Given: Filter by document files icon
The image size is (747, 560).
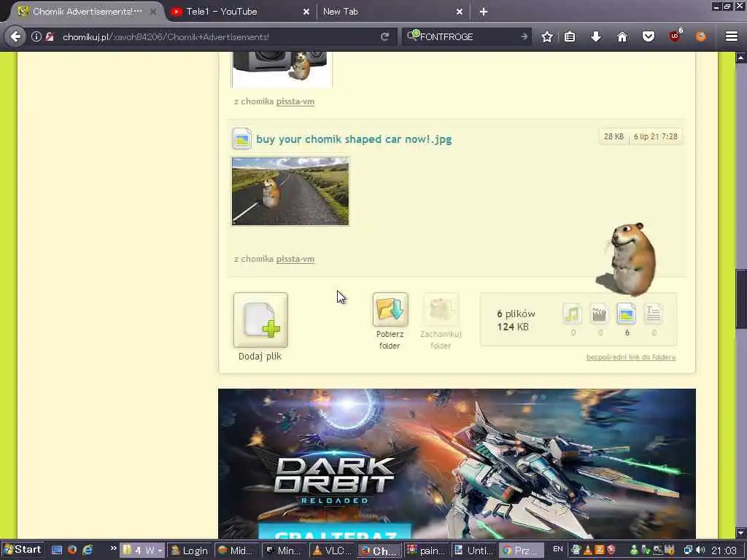Looking at the screenshot, I should (x=653, y=314).
